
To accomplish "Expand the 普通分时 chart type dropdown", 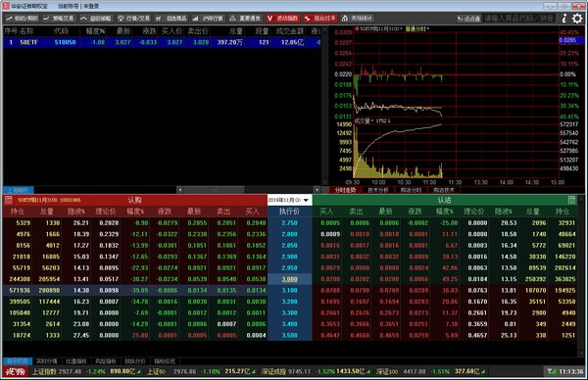I will click(427, 28).
